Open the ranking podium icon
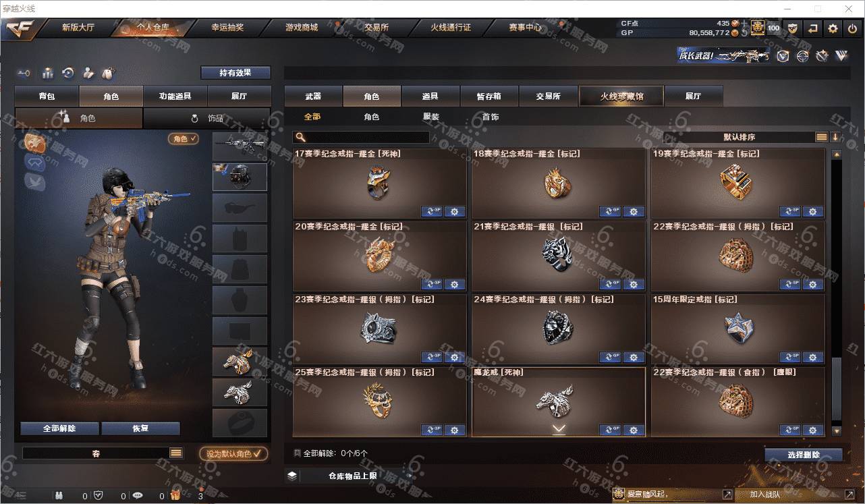This screenshot has height=504, width=865. pyautogui.click(x=48, y=73)
